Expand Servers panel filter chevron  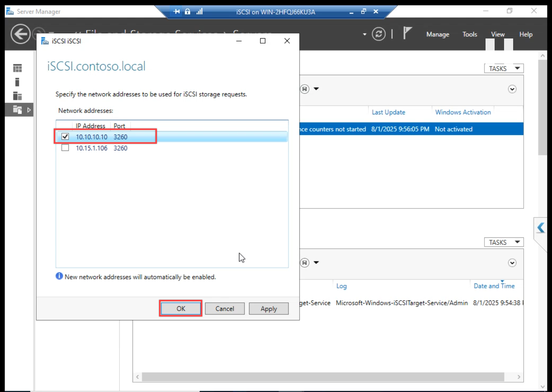512,89
